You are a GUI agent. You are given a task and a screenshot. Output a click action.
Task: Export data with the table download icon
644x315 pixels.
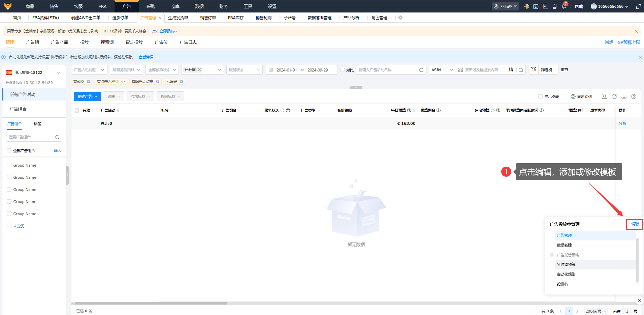tap(624, 96)
